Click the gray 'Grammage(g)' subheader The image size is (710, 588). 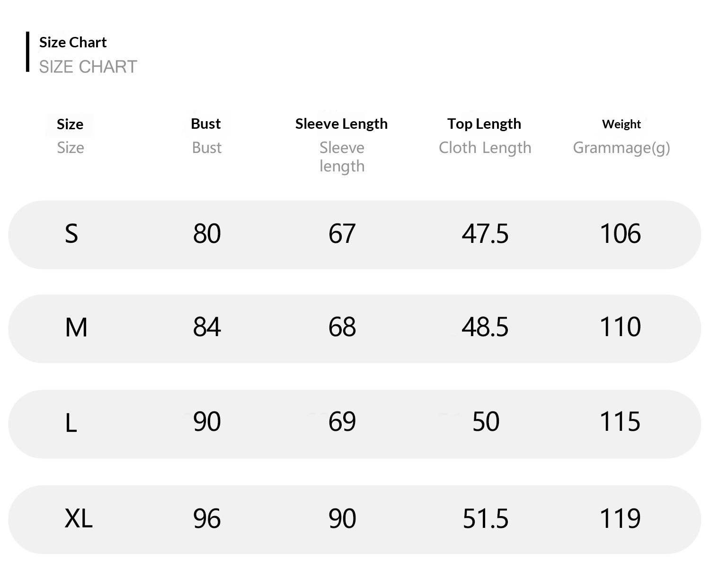(621, 148)
